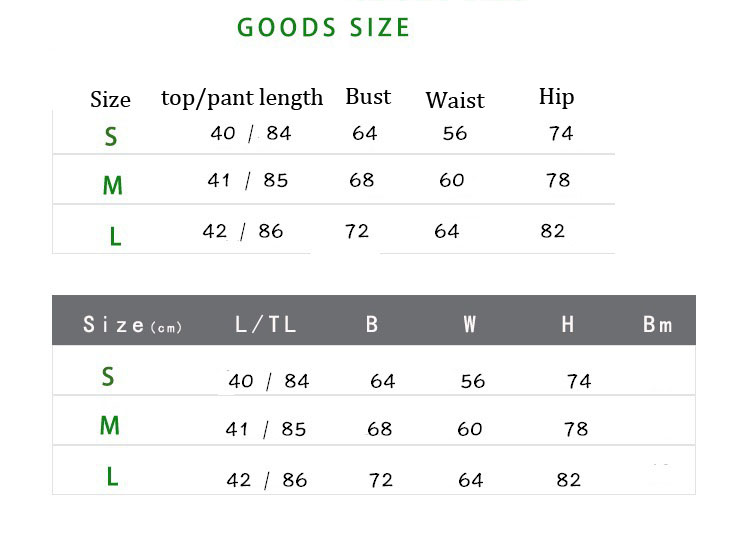
Task: Select green S label in the upper table
Action: (x=111, y=137)
